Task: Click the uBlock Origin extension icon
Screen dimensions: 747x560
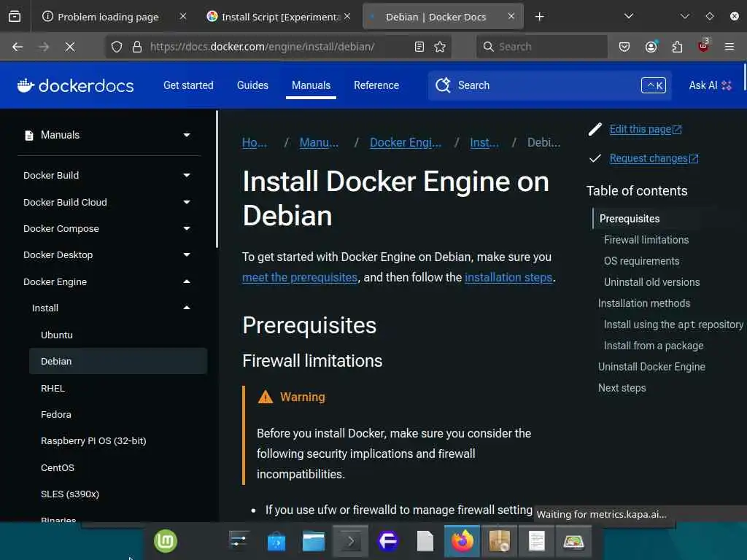Action: (x=703, y=46)
